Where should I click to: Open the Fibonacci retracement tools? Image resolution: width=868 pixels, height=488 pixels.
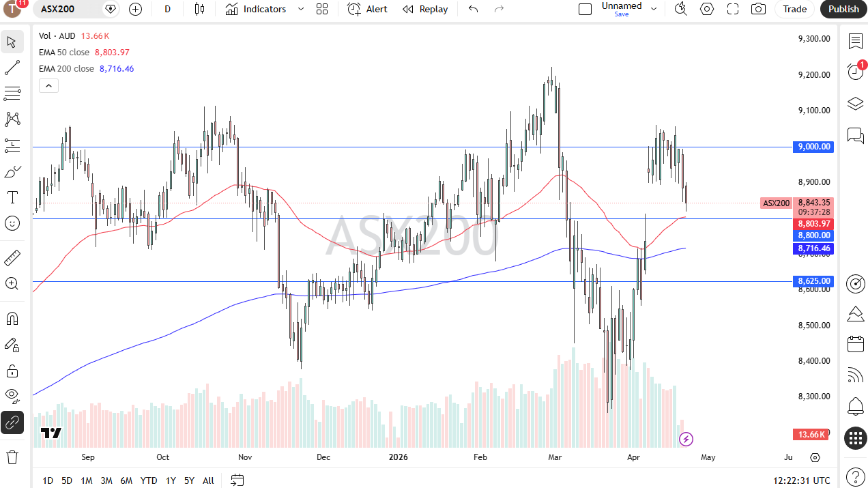[12, 94]
